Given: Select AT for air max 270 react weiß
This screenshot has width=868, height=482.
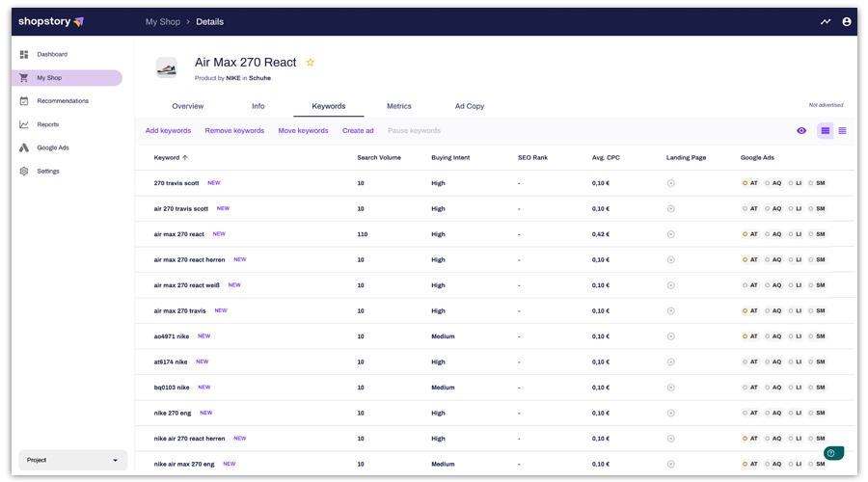Looking at the screenshot, I should [750, 285].
